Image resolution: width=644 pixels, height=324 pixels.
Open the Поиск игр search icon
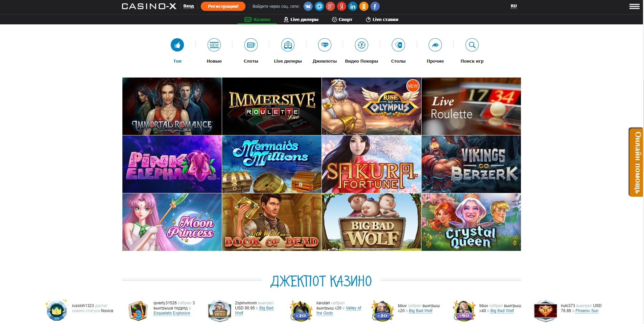[x=472, y=44]
